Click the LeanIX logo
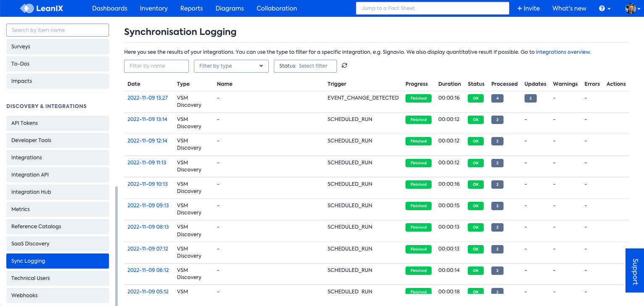Viewport: 644px width, 306px height. (42, 8)
